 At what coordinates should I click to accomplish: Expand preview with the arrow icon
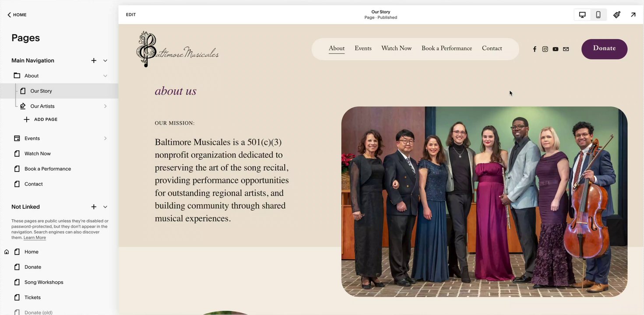(633, 15)
